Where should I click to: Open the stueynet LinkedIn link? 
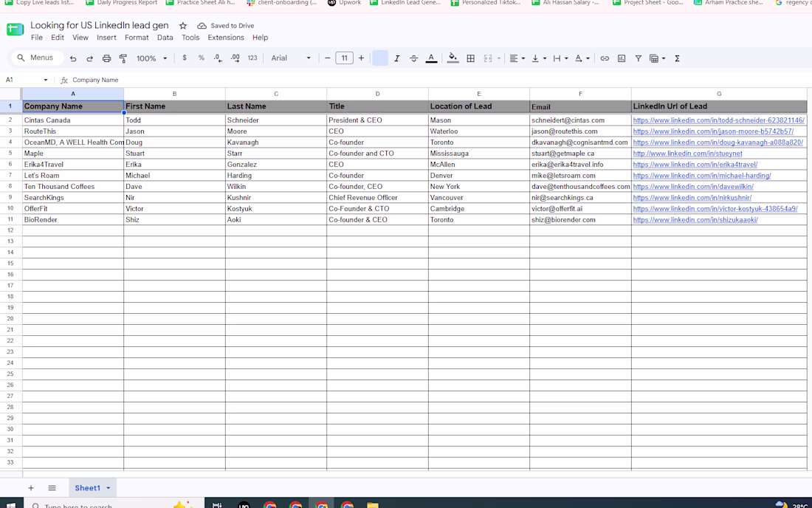(x=687, y=154)
